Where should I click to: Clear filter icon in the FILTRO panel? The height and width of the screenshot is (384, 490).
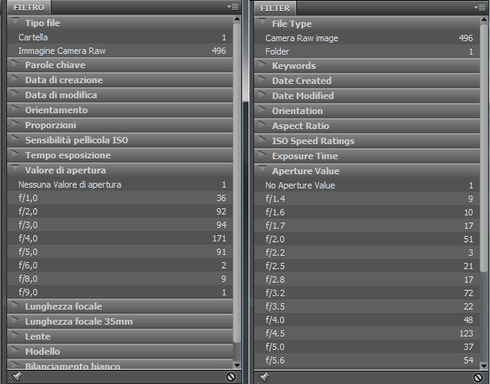tap(231, 377)
